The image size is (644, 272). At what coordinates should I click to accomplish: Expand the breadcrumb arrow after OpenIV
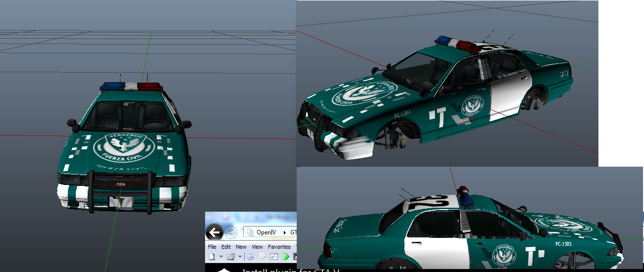[284, 233]
